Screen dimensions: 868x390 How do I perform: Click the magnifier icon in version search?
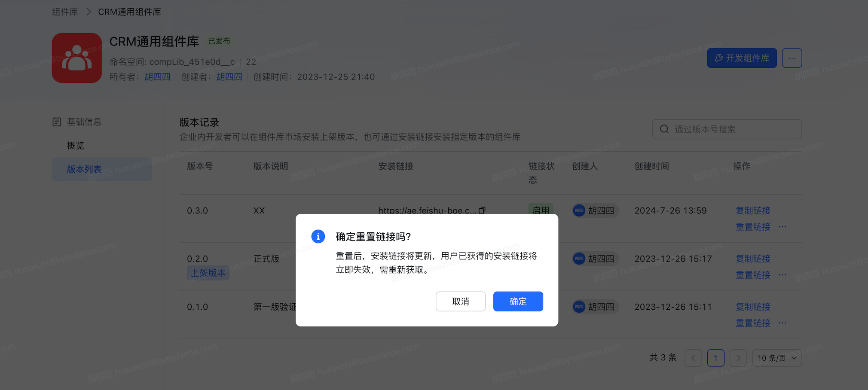(664, 129)
